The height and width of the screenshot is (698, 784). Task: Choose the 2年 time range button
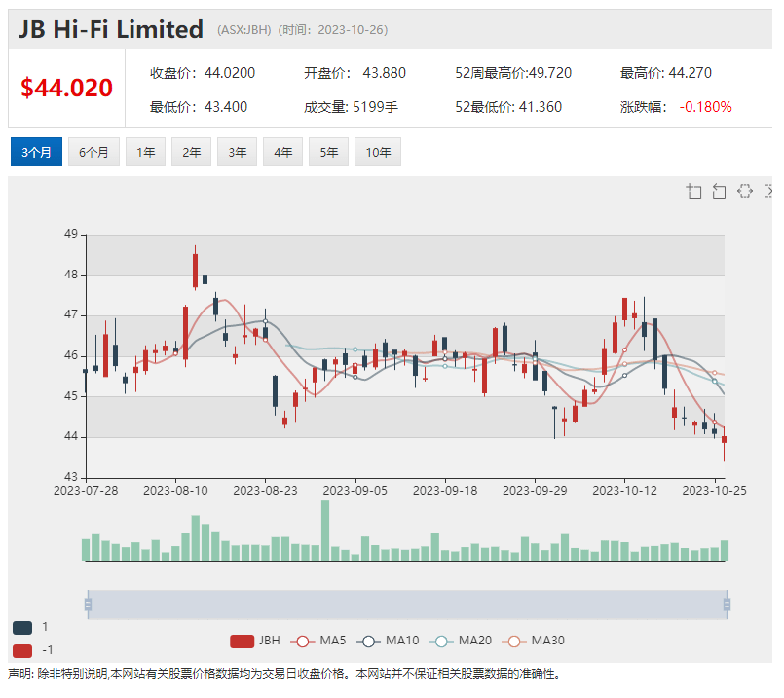[191, 152]
